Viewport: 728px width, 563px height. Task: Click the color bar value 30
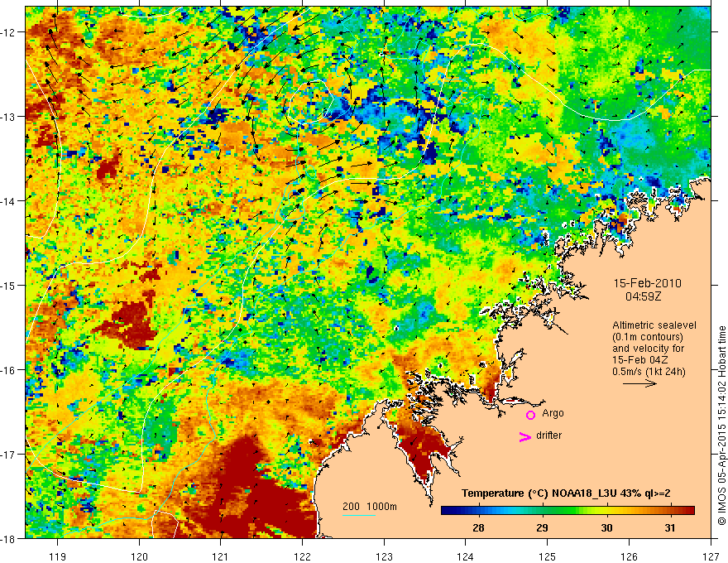pos(606,527)
